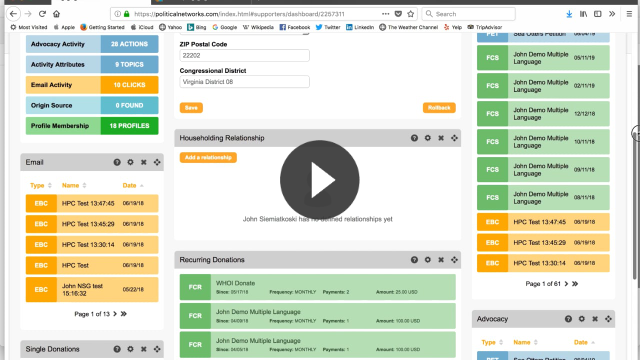The height and width of the screenshot is (360, 640).
Task: Bookmark the page with the star icon
Action: pos(411,14)
